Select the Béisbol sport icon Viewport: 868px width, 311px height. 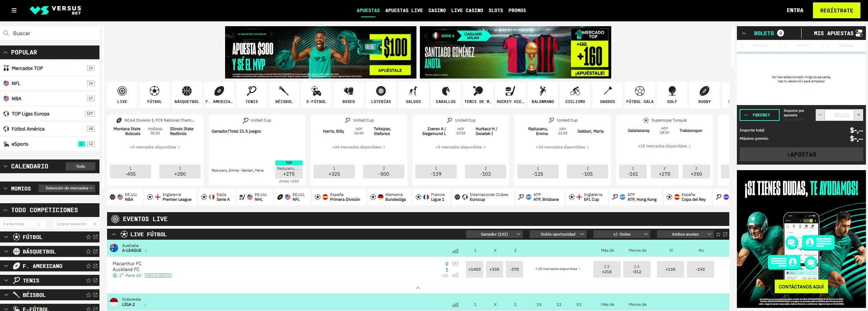coord(284,95)
